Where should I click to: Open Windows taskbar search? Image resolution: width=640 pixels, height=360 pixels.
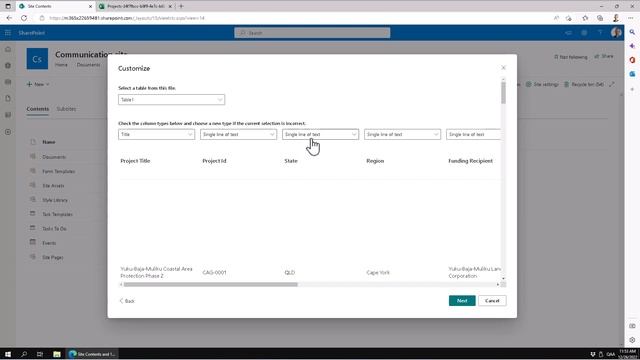tap(24, 354)
